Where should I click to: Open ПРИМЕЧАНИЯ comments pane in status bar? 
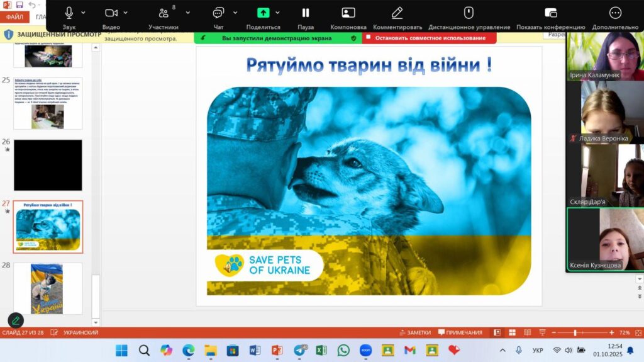(460, 332)
